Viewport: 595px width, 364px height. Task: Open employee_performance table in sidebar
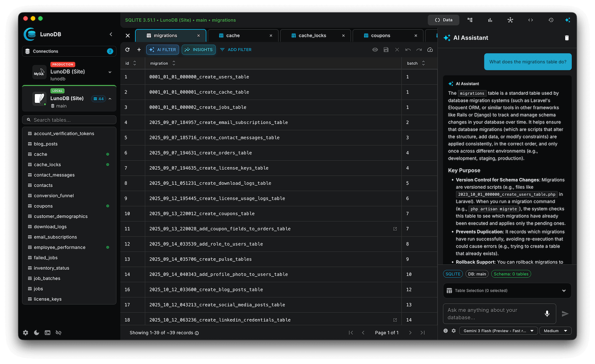pos(69,247)
